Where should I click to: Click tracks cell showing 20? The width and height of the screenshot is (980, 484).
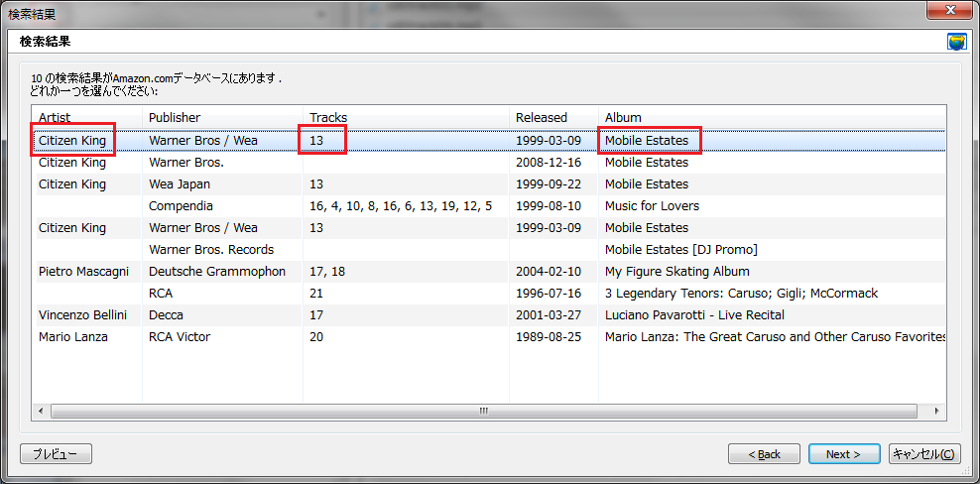316,337
